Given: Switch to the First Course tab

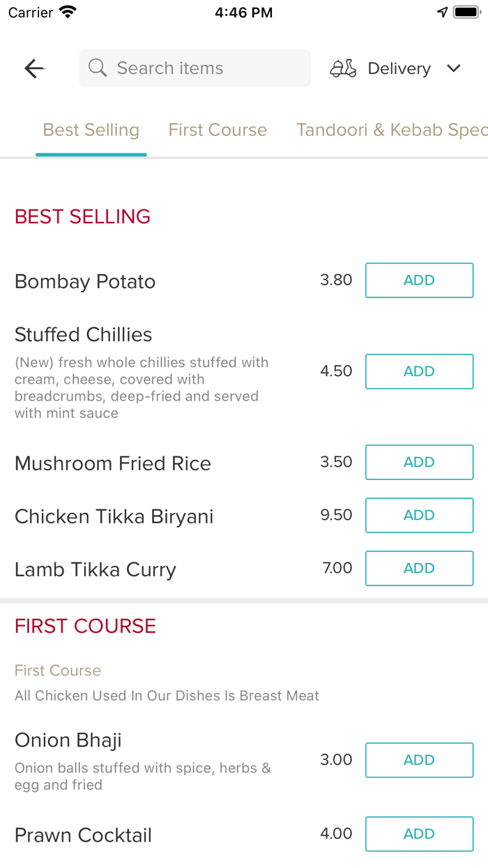Looking at the screenshot, I should coord(218,130).
